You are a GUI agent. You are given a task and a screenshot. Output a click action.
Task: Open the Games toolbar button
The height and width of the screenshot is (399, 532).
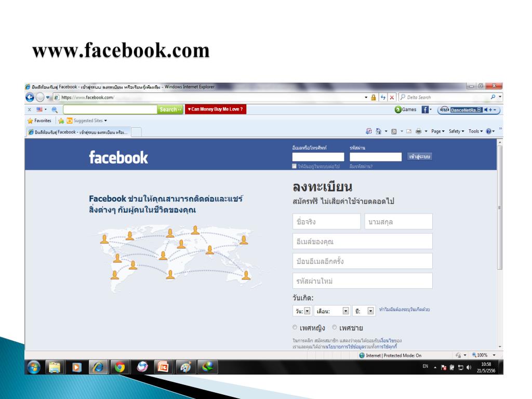pyautogui.click(x=406, y=110)
